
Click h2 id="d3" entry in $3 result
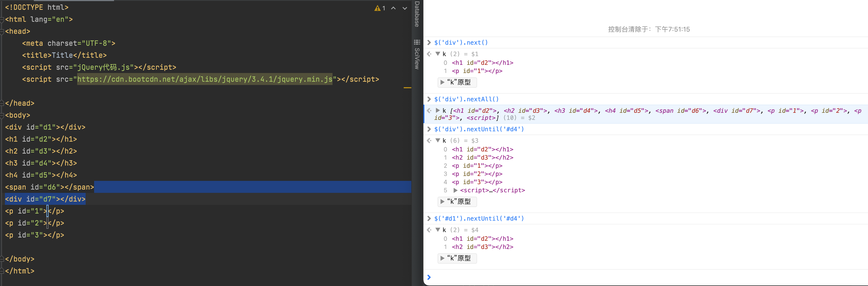483,157
